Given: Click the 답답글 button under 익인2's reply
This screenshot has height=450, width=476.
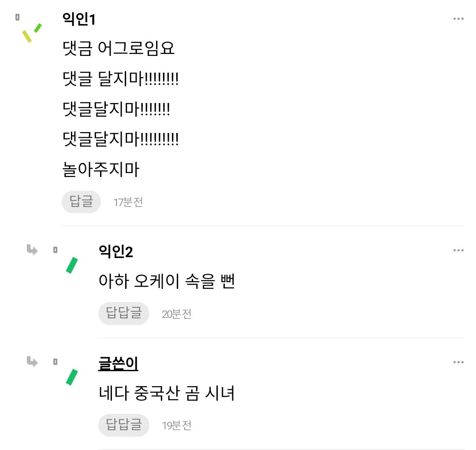Looking at the screenshot, I should [124, 314].
